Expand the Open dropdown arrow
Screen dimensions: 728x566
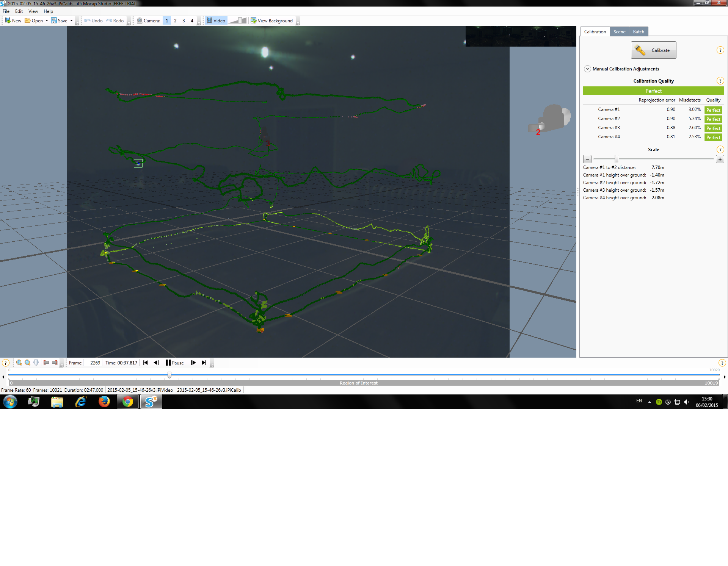pyautogui.click(x=47, y=20)
